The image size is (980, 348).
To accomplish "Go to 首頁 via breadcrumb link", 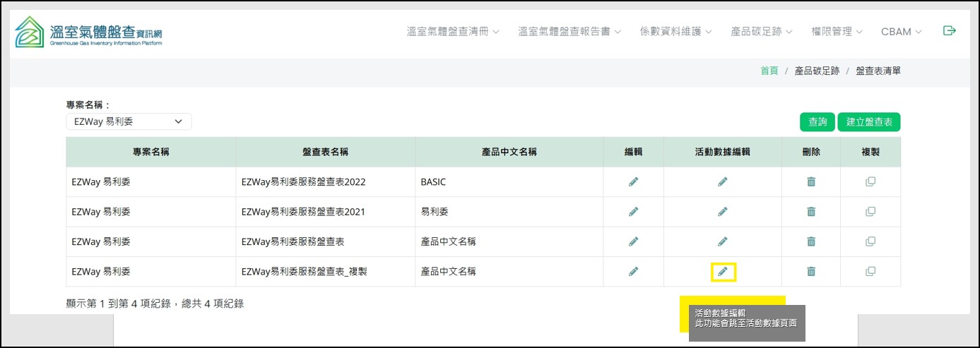I will [x=769, y=71].
